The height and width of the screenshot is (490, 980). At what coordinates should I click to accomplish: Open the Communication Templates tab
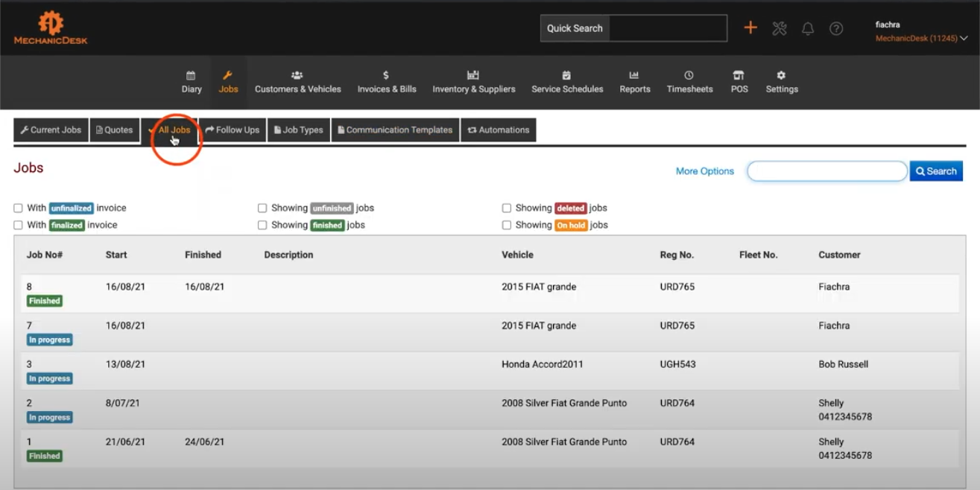click(x=395, y=130)
